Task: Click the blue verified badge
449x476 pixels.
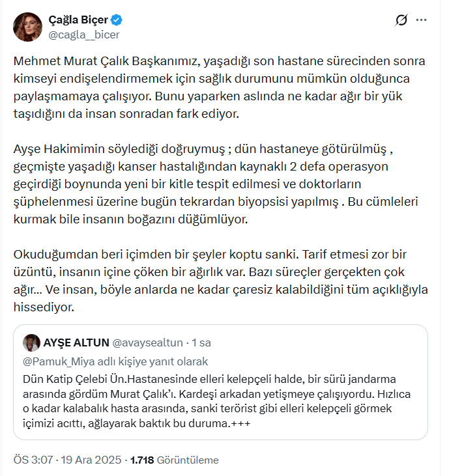Action: point(116,18)
